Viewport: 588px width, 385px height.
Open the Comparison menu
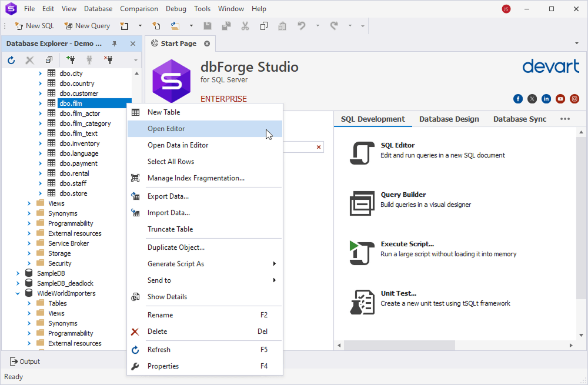click(139, 9)
